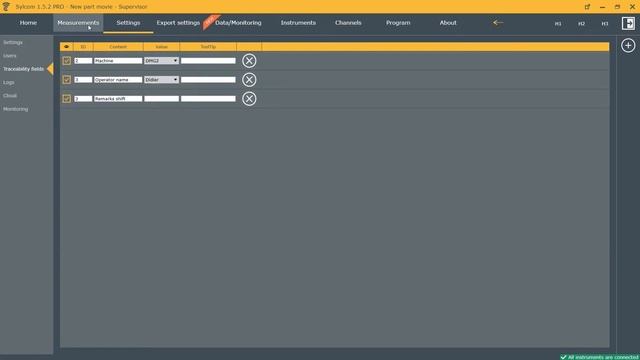Open the Measurements tab
Screen dimensions: 640x360
point(78,23)
